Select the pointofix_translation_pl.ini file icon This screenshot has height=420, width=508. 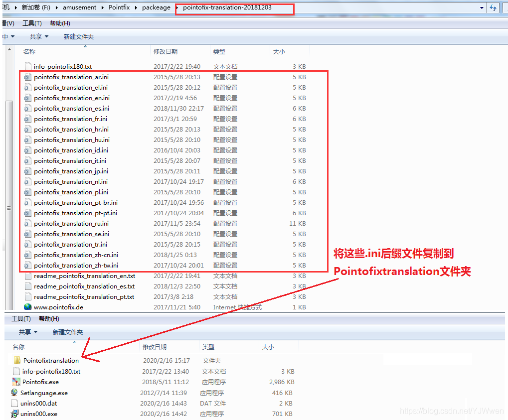pyautogui.click(x=28, y=192)
